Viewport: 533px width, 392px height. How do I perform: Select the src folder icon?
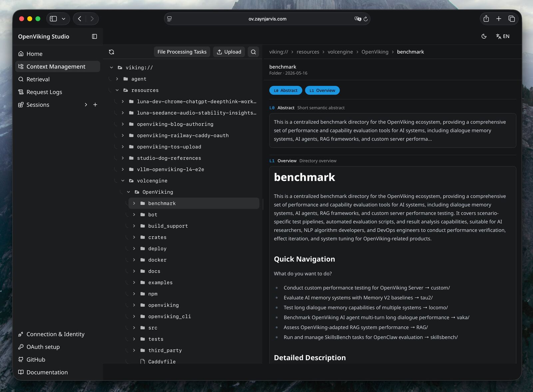point(143,328)
